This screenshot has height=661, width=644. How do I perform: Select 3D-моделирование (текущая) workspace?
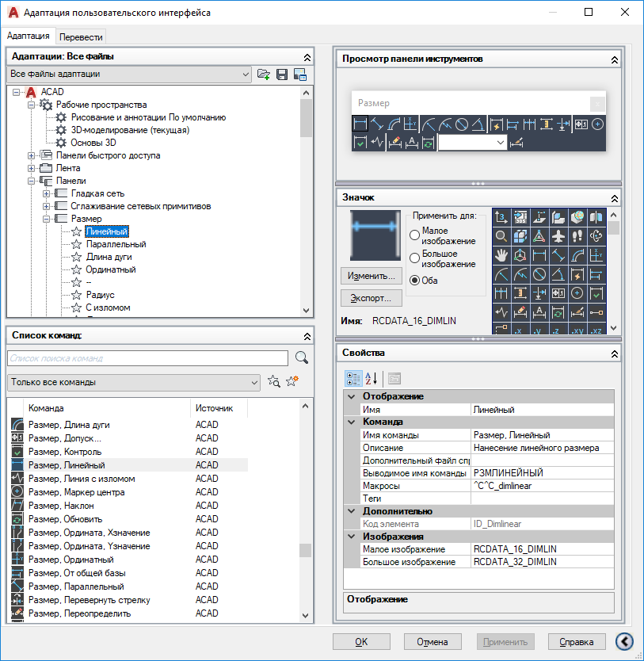coord(130,130)
